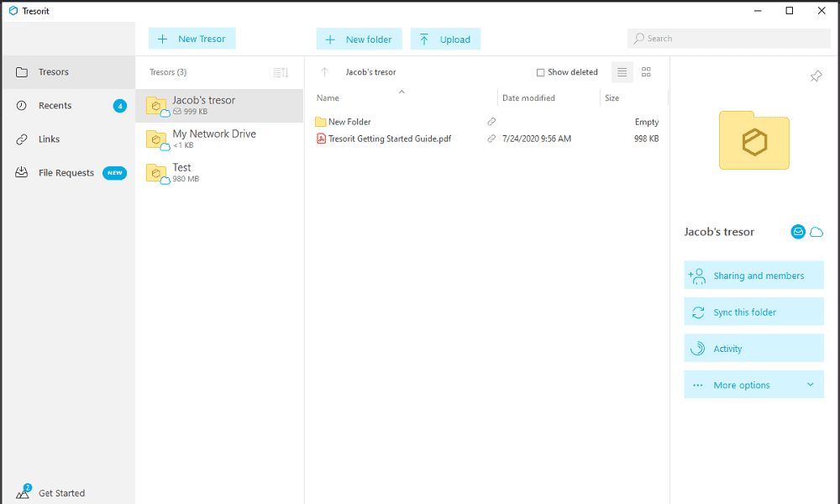Viewport: 840px width, 504px height.
Task: Select the Test tresor
Action: click(x=219, y=173)
